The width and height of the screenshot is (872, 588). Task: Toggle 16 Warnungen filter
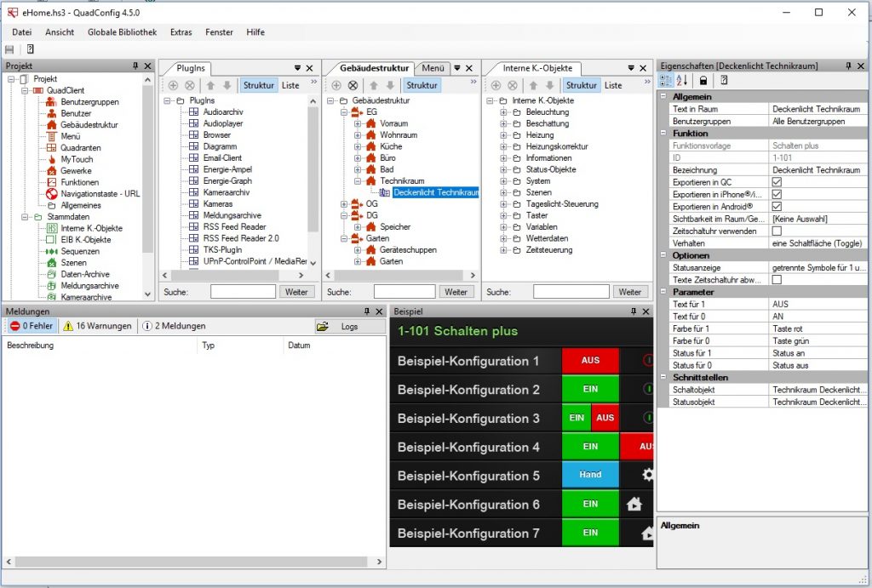[x=97, y=326]
